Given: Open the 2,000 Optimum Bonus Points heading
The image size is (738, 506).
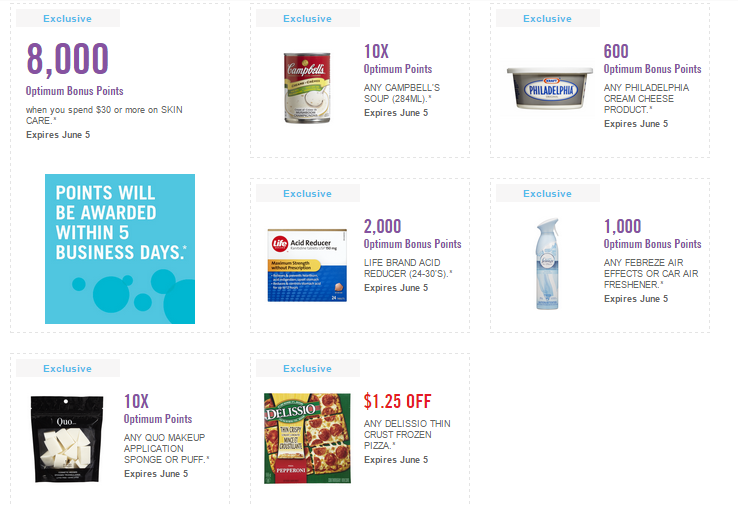Looking at the screenshot, I should (x=412, y=234).
